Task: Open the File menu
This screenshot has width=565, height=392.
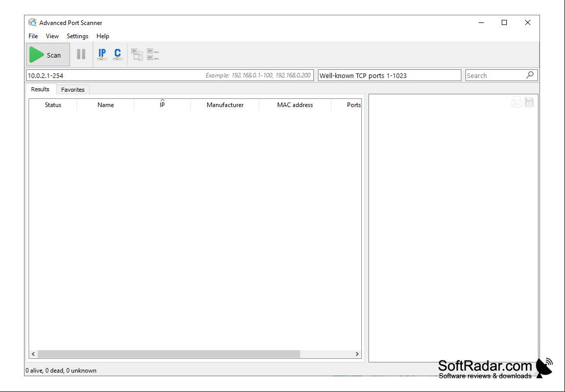Action: (x=33, y=36)
